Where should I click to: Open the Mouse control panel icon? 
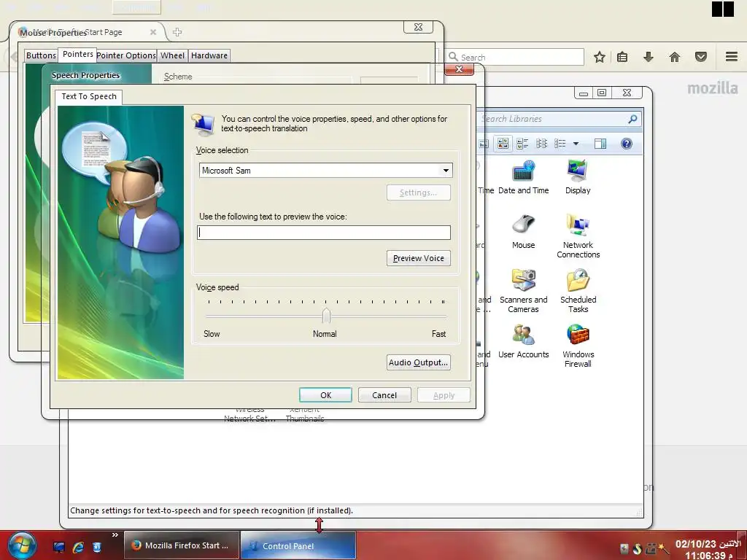point(523,233)
